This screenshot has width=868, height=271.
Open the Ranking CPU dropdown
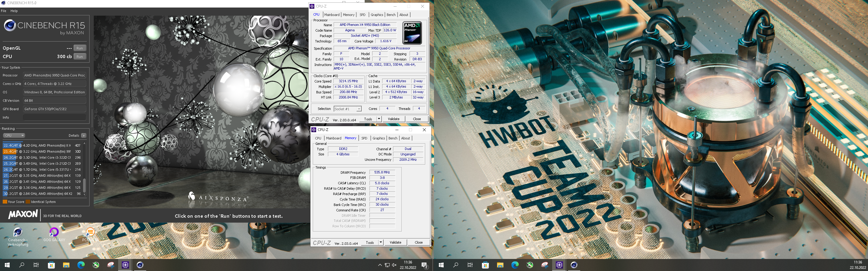click(14, 136)
